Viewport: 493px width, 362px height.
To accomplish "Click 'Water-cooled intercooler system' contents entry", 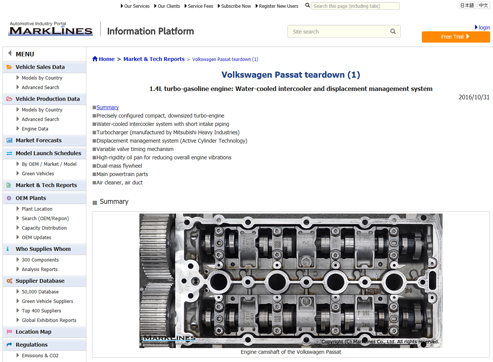I will coord(163,124).
